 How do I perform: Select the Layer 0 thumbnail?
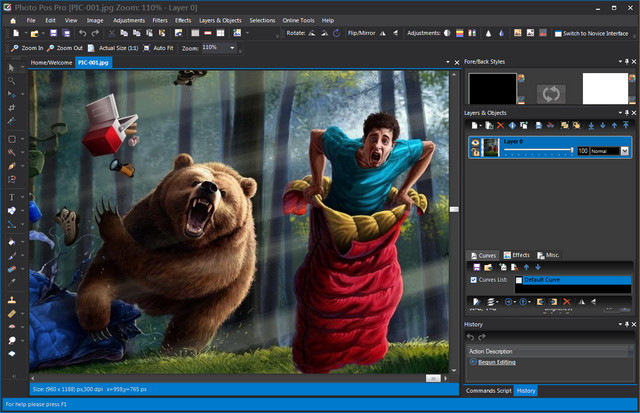(x=492, y=147)
